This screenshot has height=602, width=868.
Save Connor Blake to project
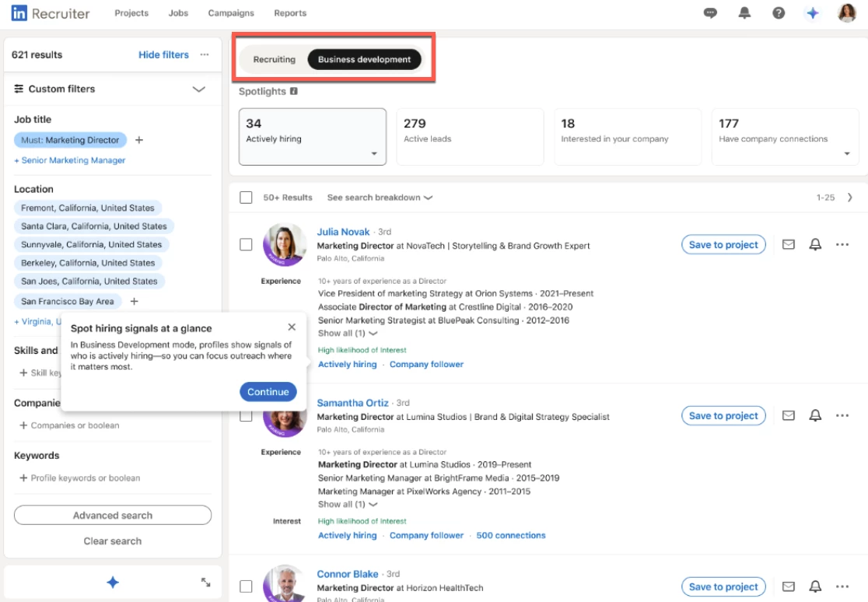click(723, 587)
